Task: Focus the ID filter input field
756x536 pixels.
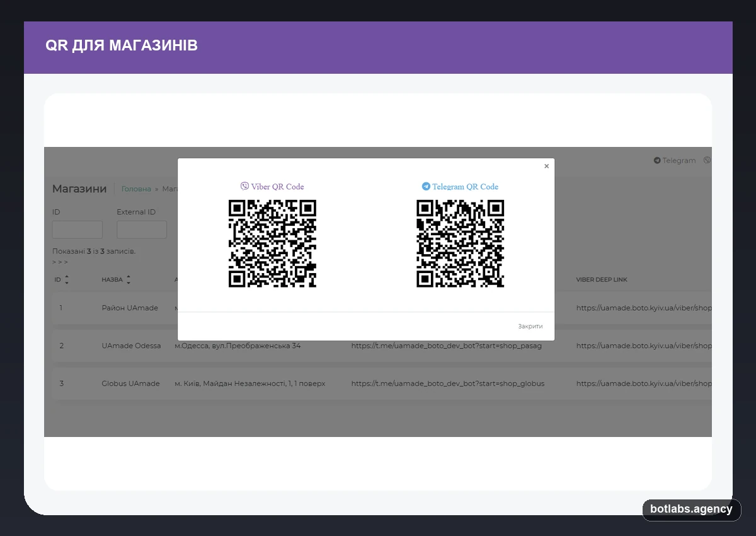Action: tap(77, 230)
